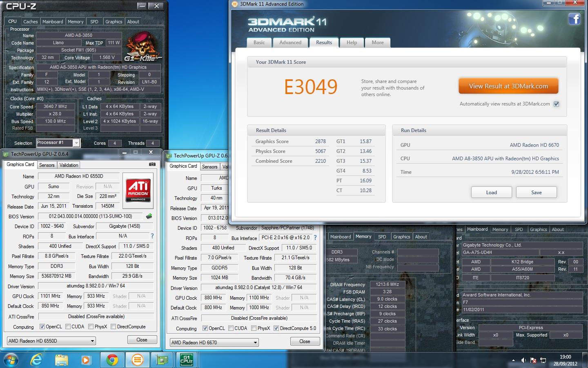Open Google Chrome from the taskbar
This screenshot has height=368, width=588.
tap(112, 360)
